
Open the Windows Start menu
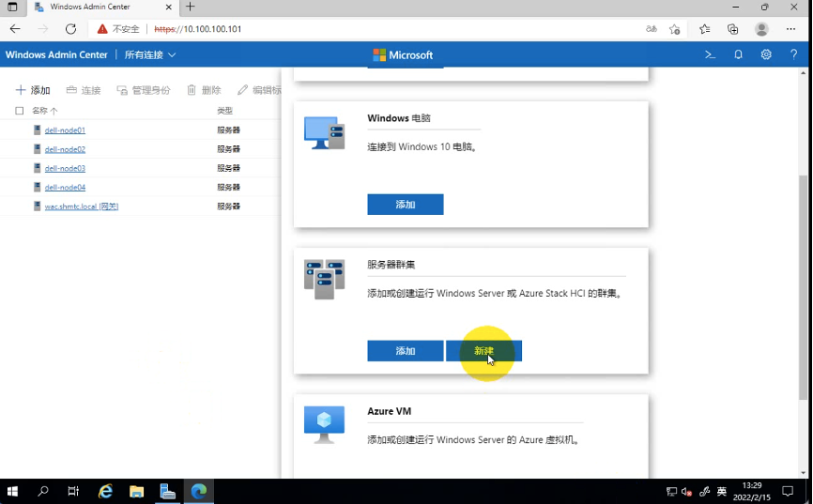pos(12,491)
